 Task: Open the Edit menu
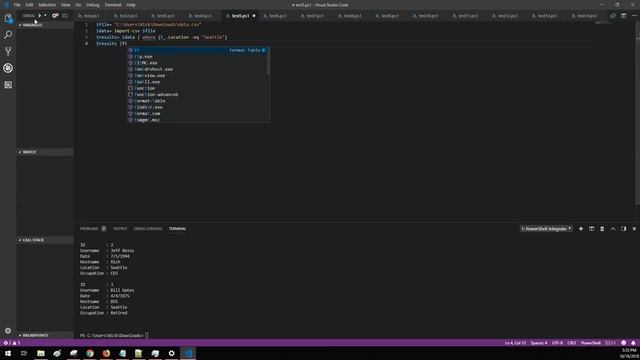29,5
